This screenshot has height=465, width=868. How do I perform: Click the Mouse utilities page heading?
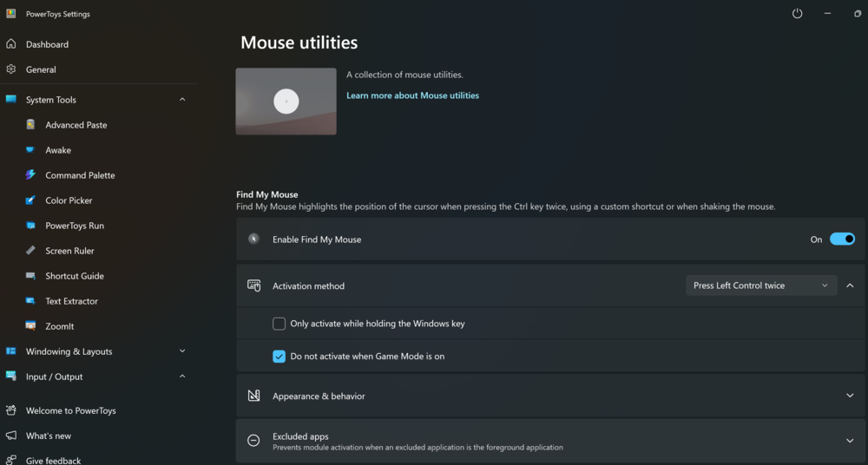click(299, 43)
